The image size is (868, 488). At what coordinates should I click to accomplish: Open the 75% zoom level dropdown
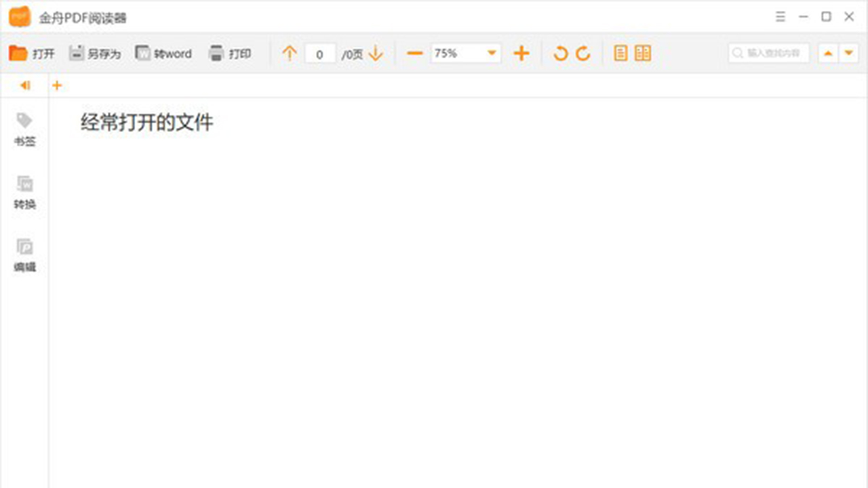[x=466, y=54]
